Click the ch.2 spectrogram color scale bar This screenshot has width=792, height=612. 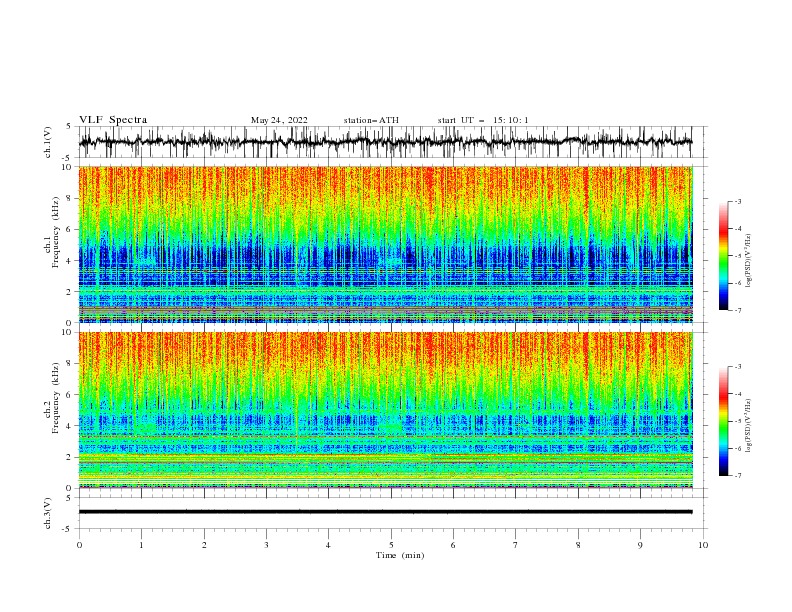point(723,421)
